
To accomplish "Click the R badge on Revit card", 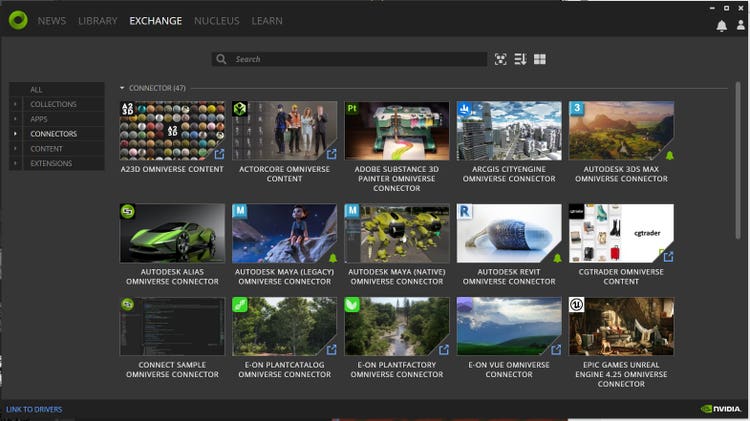I will 464,211.
